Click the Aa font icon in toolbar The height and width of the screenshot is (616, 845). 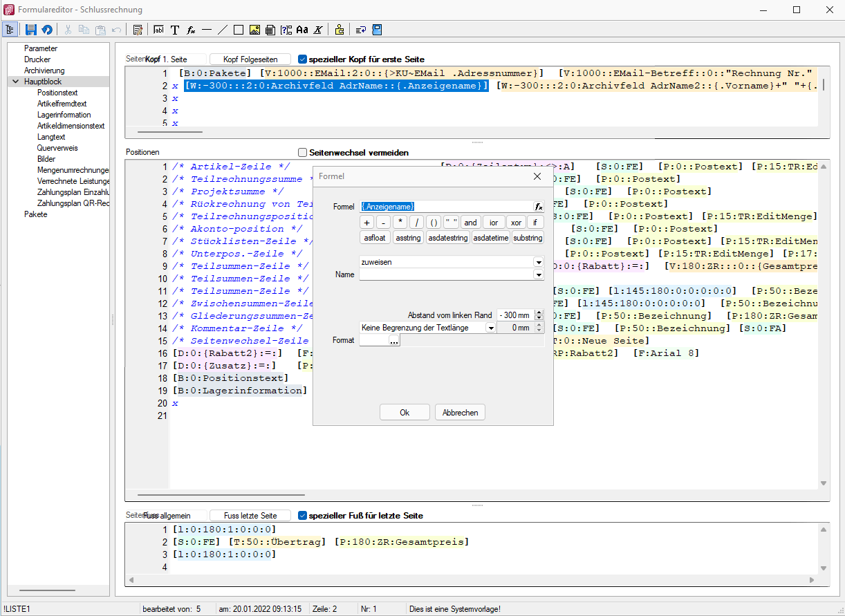[301, 30]
